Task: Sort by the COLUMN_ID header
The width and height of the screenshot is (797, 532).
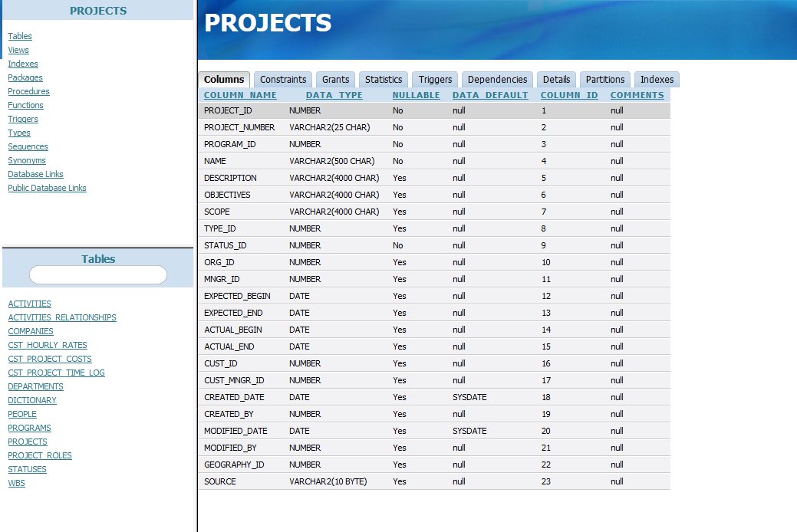Action: [569, 95]
